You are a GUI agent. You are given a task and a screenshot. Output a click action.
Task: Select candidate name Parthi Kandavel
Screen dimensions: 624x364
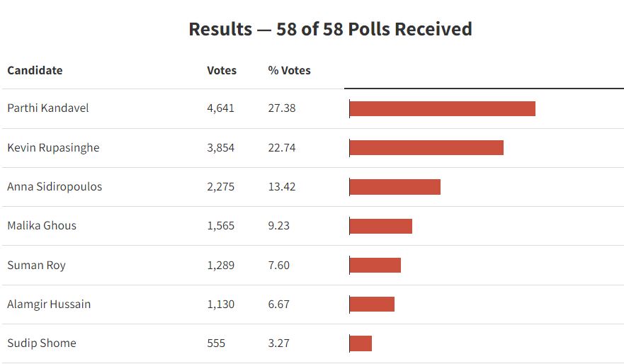[x=48, y=108]
